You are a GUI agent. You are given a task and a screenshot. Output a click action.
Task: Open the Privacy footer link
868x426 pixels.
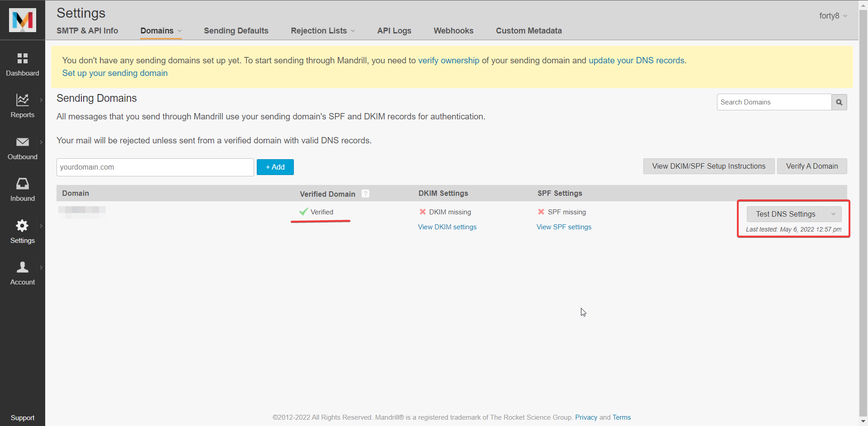586,417
